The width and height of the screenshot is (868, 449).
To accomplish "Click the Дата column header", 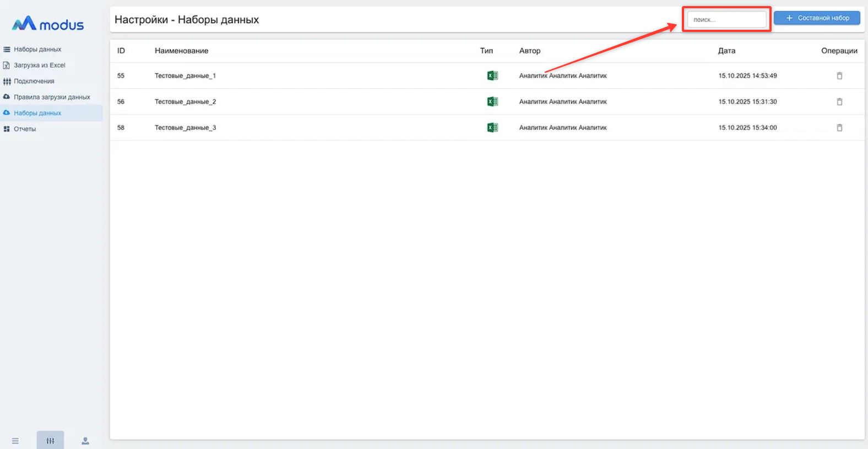I will pos(726,51).
